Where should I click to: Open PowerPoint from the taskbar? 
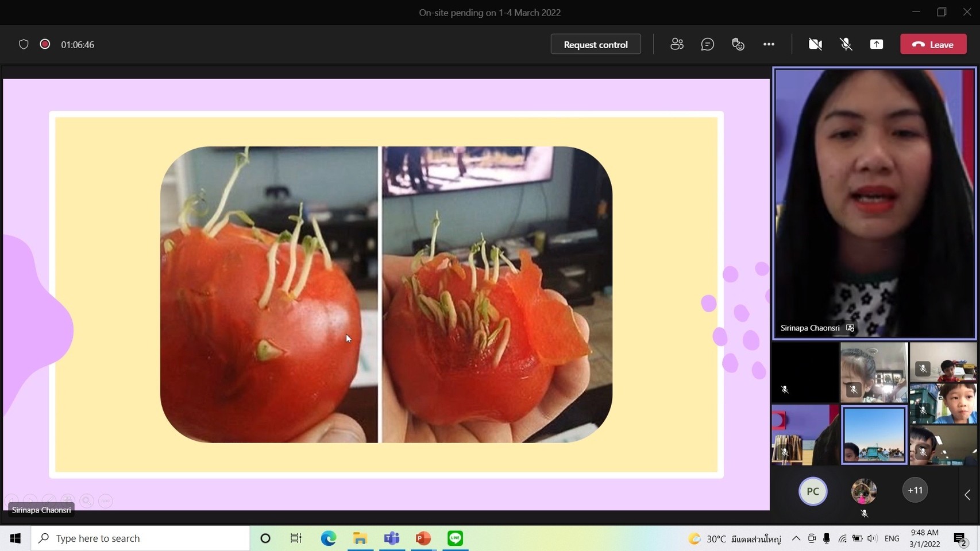[x=423, y=538]
